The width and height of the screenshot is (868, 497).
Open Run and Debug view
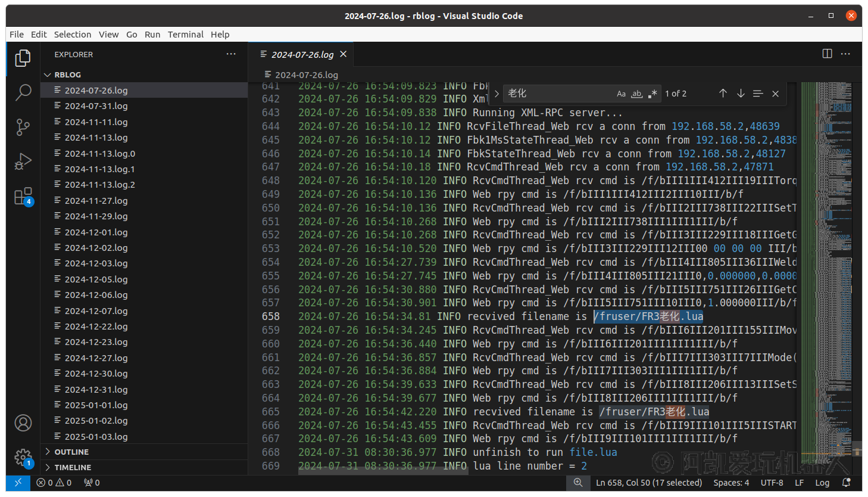pyautogui.click(x=23, y=161)
